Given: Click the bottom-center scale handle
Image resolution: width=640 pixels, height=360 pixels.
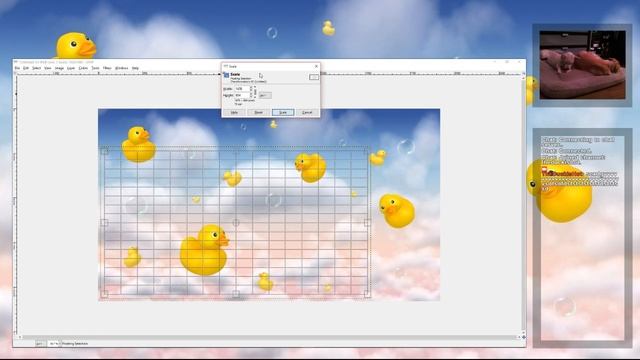Looking at the screenshot, I should [236, 293].
